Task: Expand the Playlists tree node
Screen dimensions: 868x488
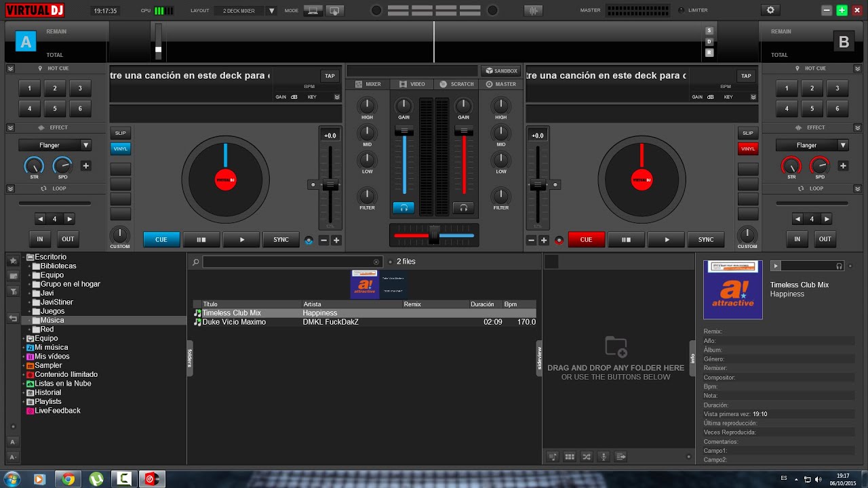Action: (x=24, y=401)
